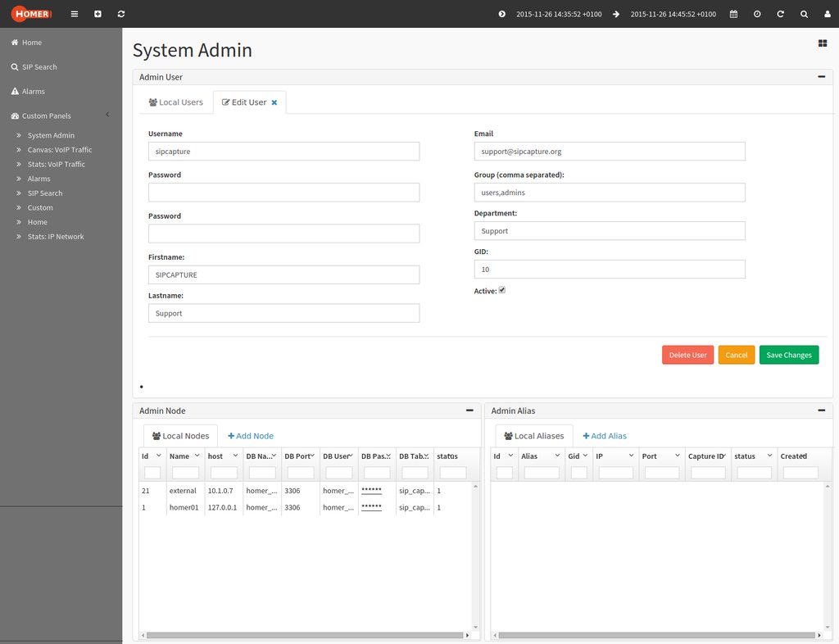Image resolution: width=839 pixels, height=644 pixels.
Task: Open the Alias column dropdown arrow
Action: [x=557, y=456]
